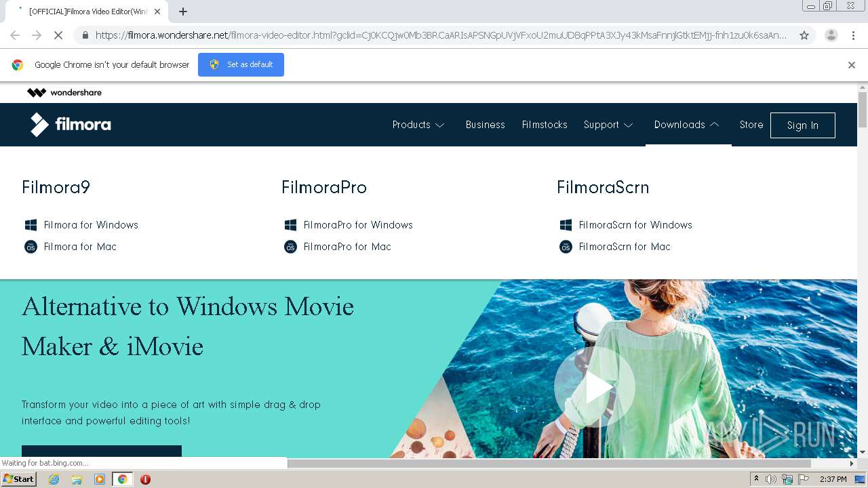
Task: Click macOS icon beside FilmoraScrn for Mac
Action: [x=566, y=247]
